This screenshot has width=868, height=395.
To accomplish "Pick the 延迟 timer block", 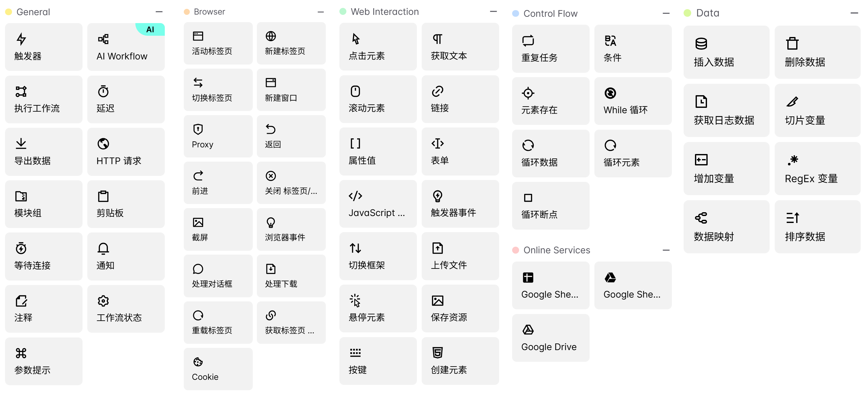I will point(126,99).
